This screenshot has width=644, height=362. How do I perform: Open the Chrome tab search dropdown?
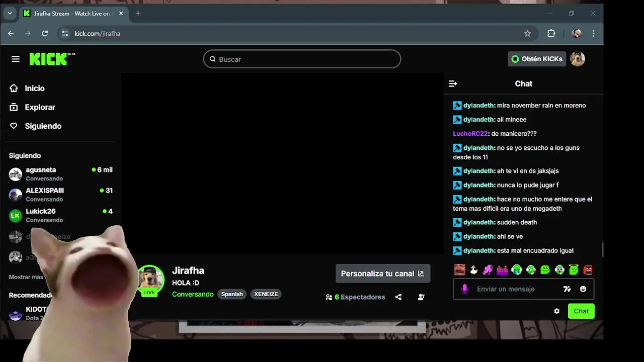pyautogui.click(x=10, y=14)
